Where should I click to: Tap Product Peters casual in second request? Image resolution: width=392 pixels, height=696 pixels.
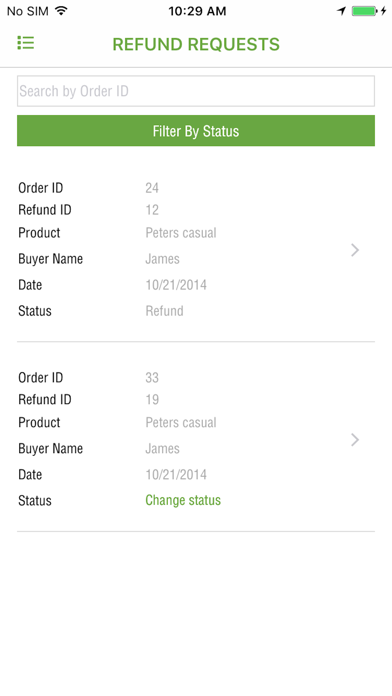[x=181, y=422]
